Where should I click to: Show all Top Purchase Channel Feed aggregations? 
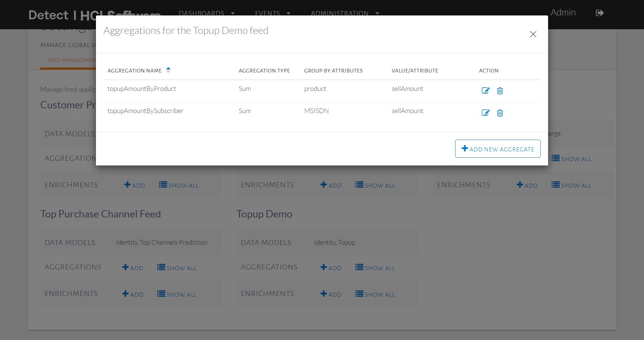177,268
